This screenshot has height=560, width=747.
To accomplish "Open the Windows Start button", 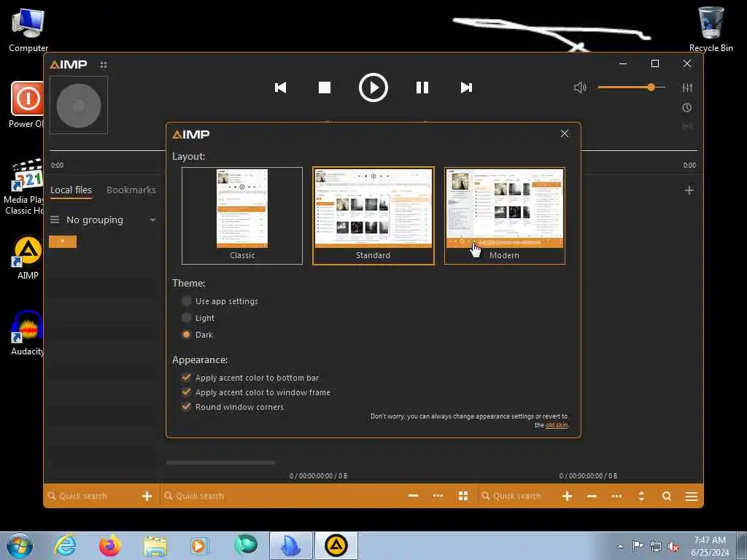I will coord(20,545).
